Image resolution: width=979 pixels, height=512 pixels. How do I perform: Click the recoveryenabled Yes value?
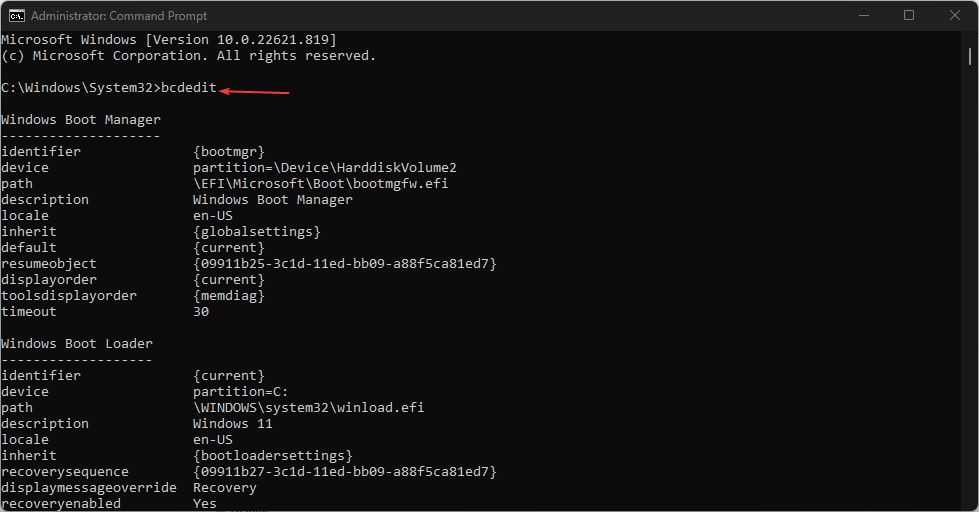coord(205,503)
